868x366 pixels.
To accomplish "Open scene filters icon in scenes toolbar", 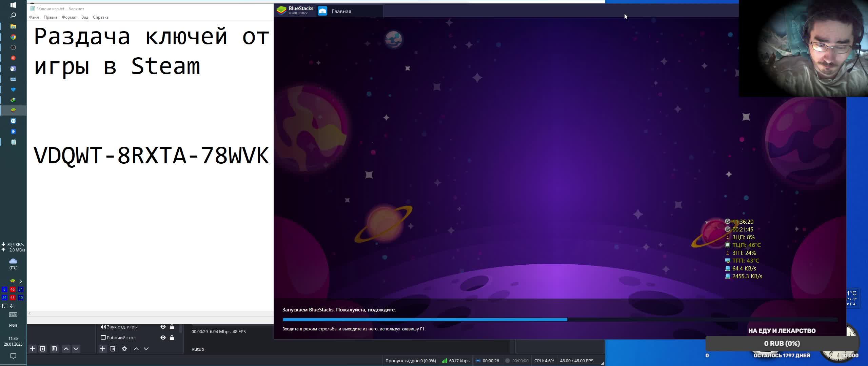I will click(x=54, y=349).
